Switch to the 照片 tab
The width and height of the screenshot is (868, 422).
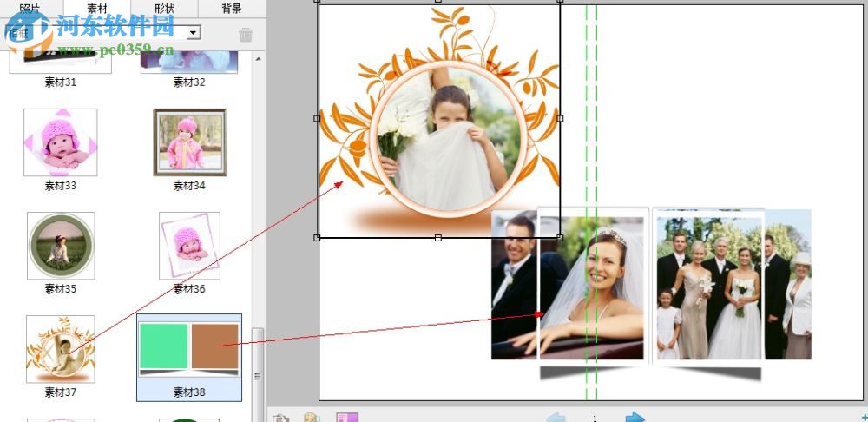(x=32, y=8)
